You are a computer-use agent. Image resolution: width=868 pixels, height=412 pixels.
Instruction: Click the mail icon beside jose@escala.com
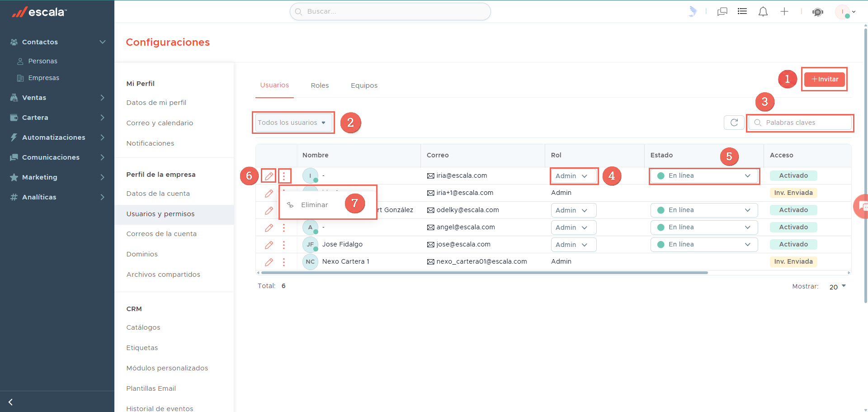coord(430,245)
